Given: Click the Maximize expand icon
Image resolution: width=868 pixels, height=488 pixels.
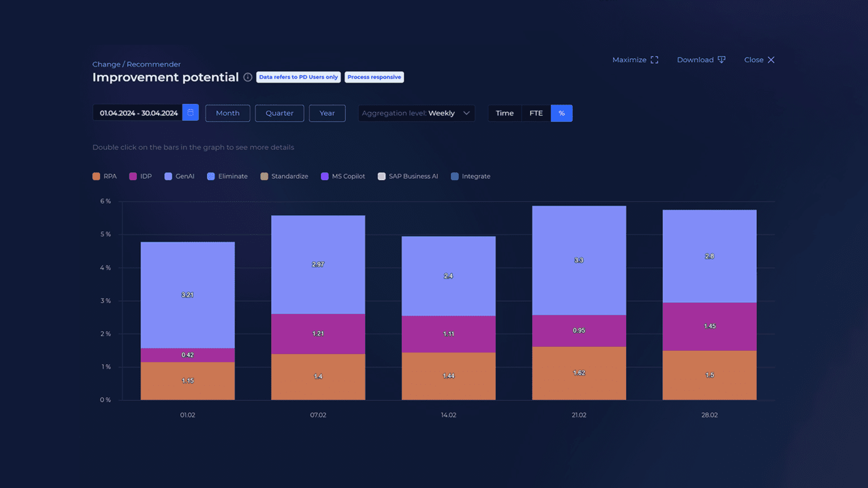Looking at the screenshot, I should (x=654, y=59).
